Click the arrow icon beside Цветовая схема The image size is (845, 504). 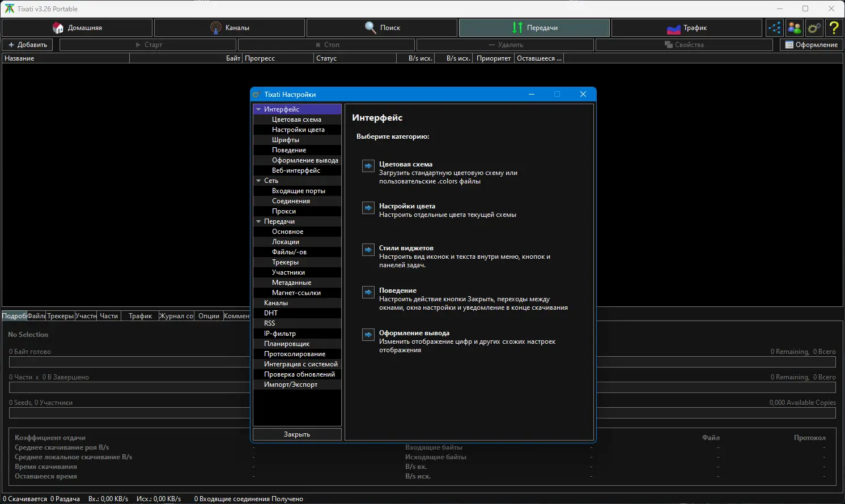368,166
